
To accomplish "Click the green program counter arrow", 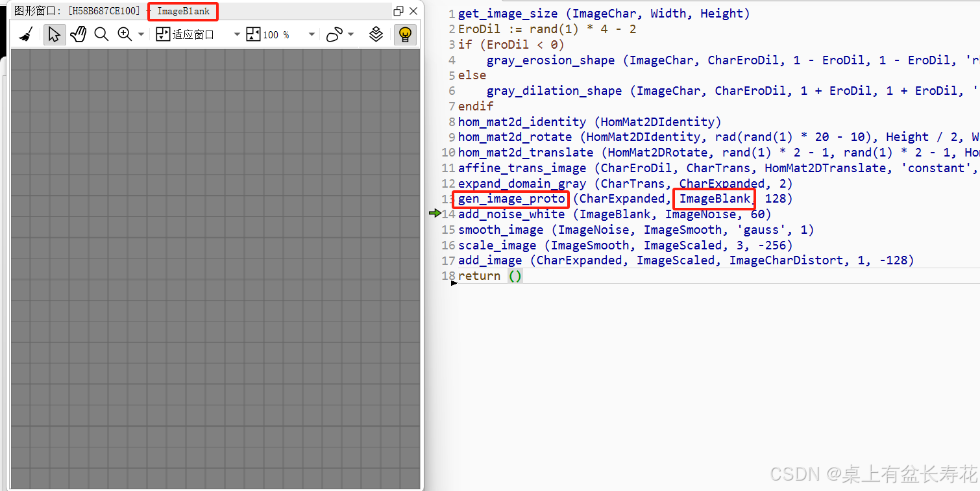I will point(435,214).
